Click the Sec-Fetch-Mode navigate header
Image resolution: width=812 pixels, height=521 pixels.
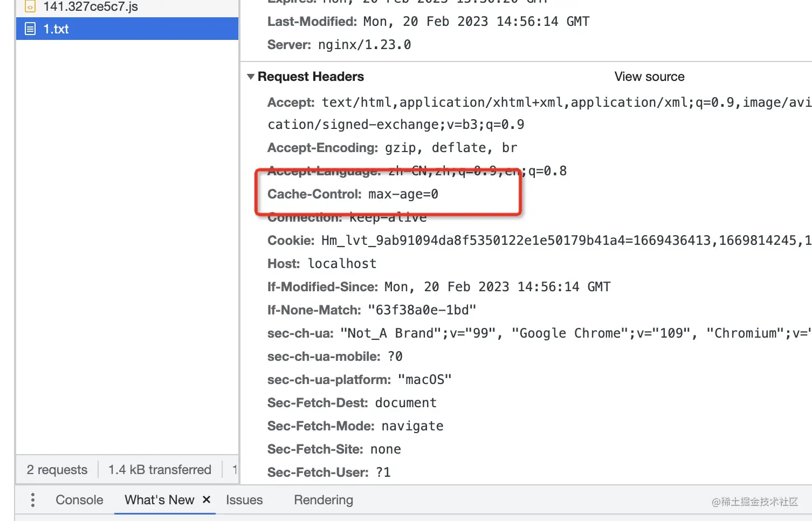(355, 426)
